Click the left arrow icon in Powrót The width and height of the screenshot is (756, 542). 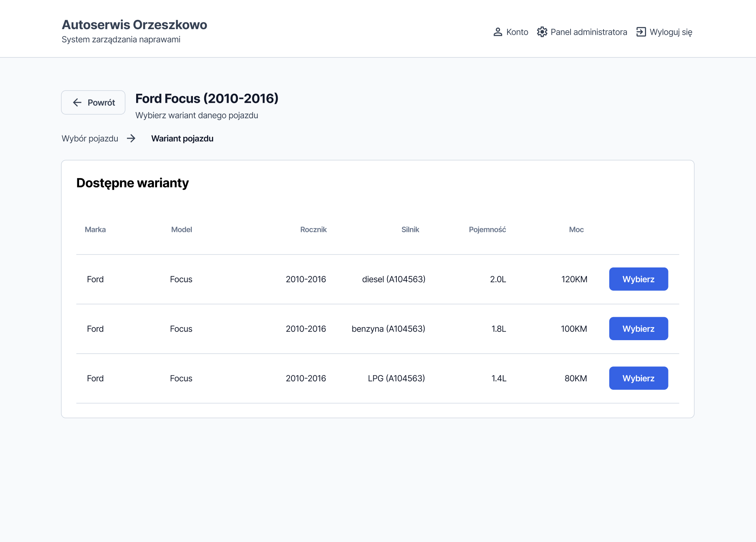point(77,103)
